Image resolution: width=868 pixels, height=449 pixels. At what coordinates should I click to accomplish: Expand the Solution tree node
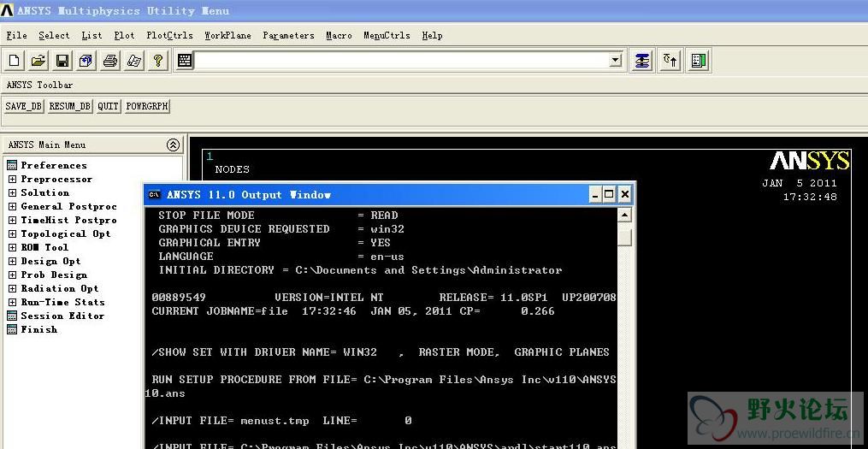12,192
